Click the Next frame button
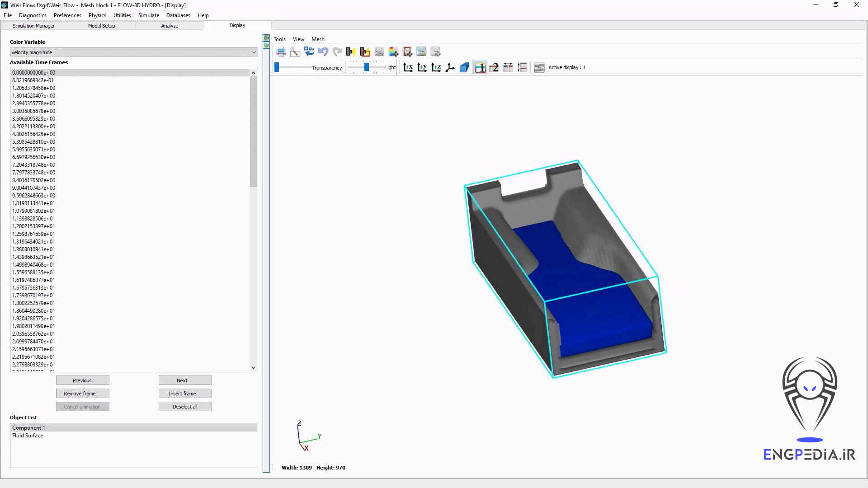 185,380
